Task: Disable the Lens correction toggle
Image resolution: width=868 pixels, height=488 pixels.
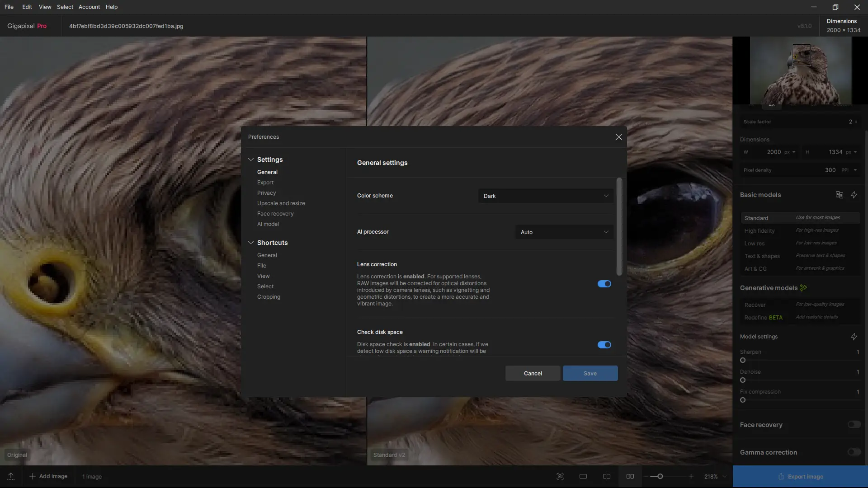Action: tap(604, 284)
